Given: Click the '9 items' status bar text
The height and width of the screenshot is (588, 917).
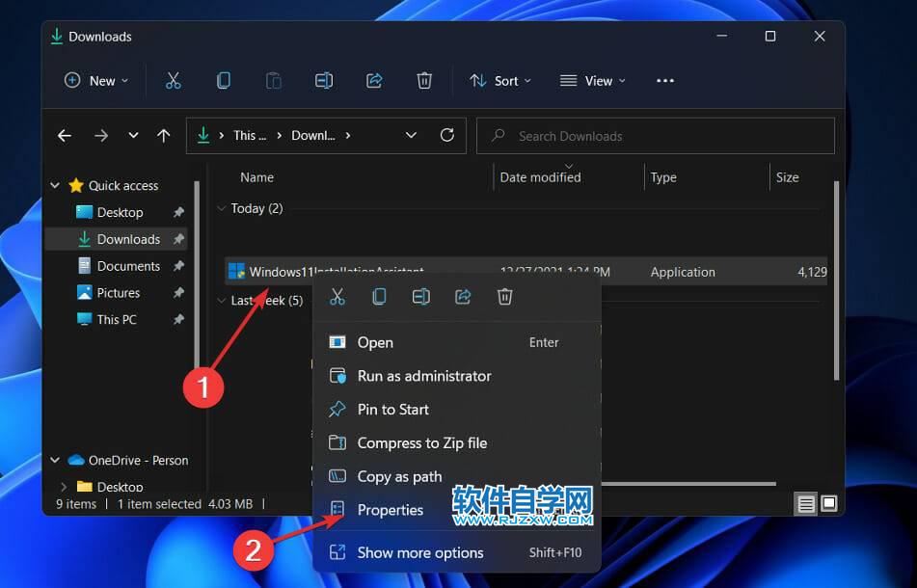Looking at the screenshot, I should 76,504.
